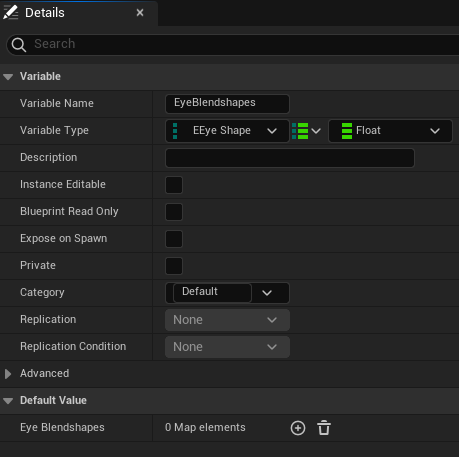The height and width of the screenshot is (457, 459).
Task: Click the add map element plus icon
Action: [298, 428]
